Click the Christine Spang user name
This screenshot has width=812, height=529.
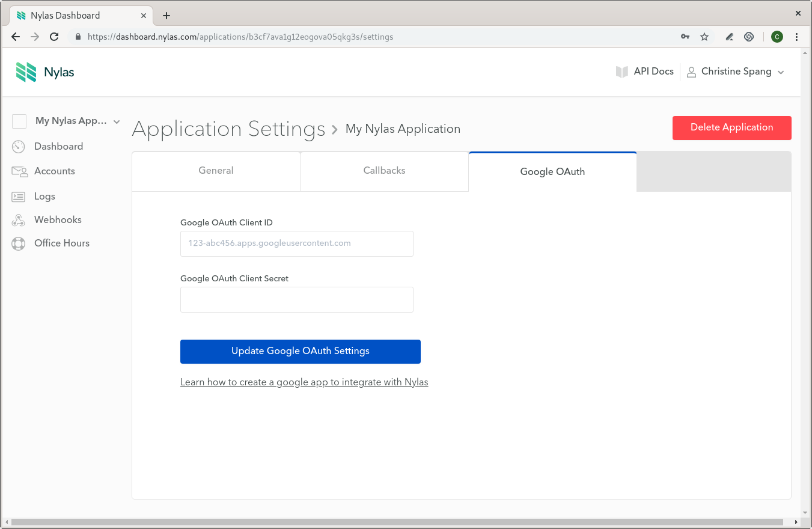(x=736, y=72)
